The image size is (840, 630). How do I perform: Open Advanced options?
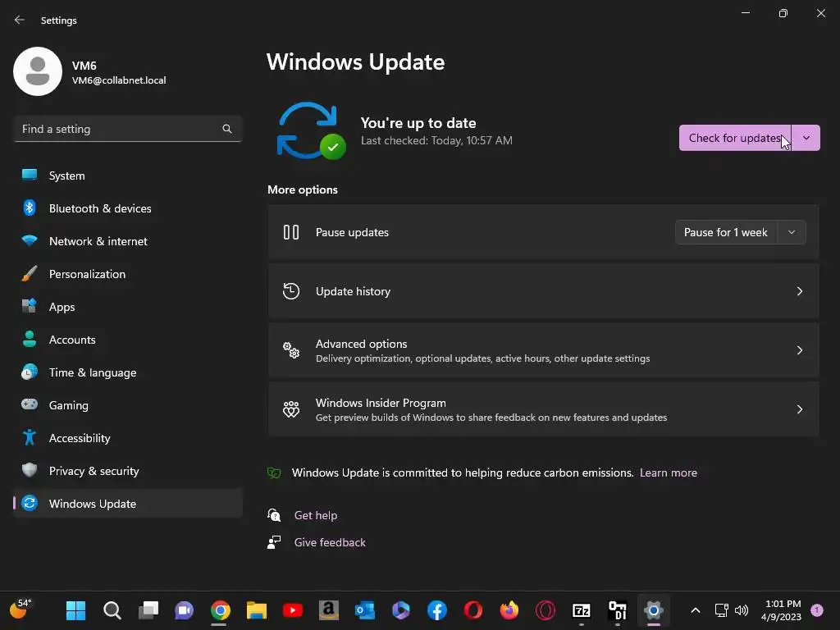click(543, 350)
